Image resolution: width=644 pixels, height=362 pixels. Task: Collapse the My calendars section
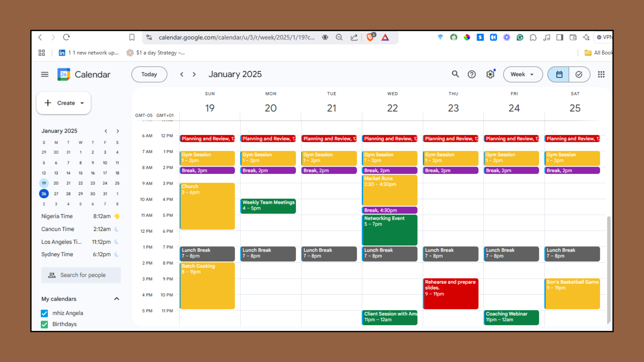click(117, 299)
